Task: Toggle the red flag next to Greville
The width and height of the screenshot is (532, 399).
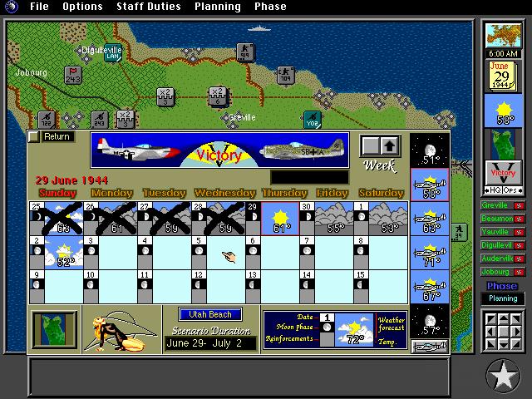Action: point(519,205)
